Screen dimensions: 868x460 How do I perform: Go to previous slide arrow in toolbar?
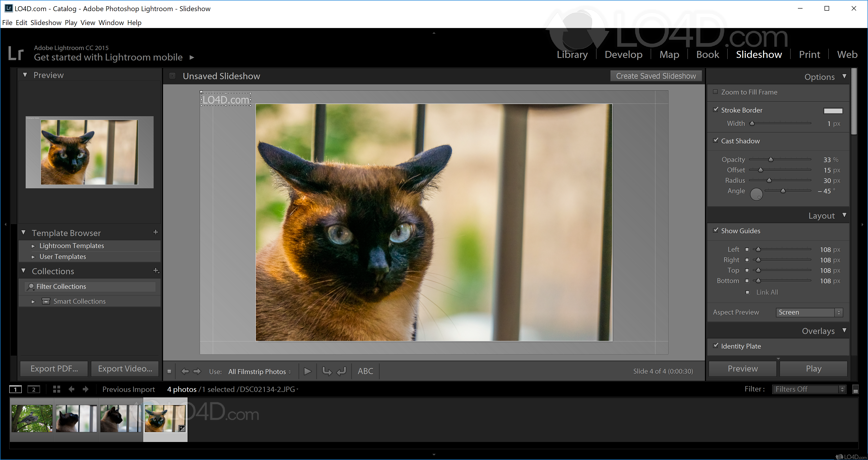(185, 371)
